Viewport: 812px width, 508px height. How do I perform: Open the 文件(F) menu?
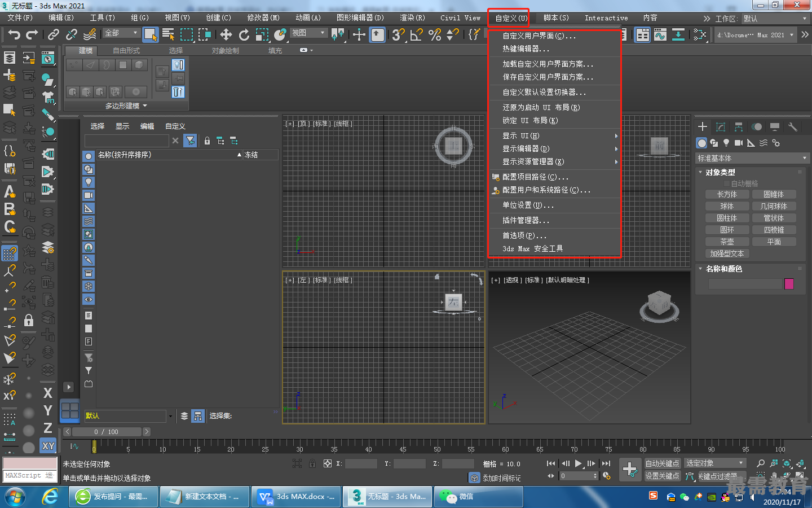coord(20,18)
